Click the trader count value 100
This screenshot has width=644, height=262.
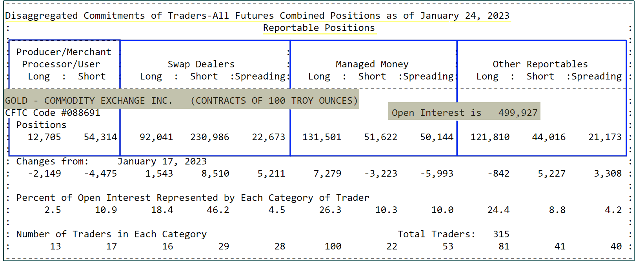(x=333, y=246)
